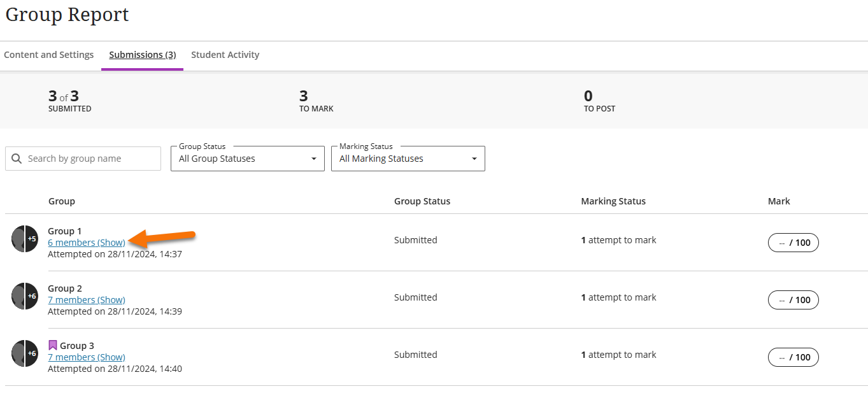The width and height of the screenshot is (868, 398).
Task: Click the purple bookmark flag beside Group 3
Action: point(52,345)
